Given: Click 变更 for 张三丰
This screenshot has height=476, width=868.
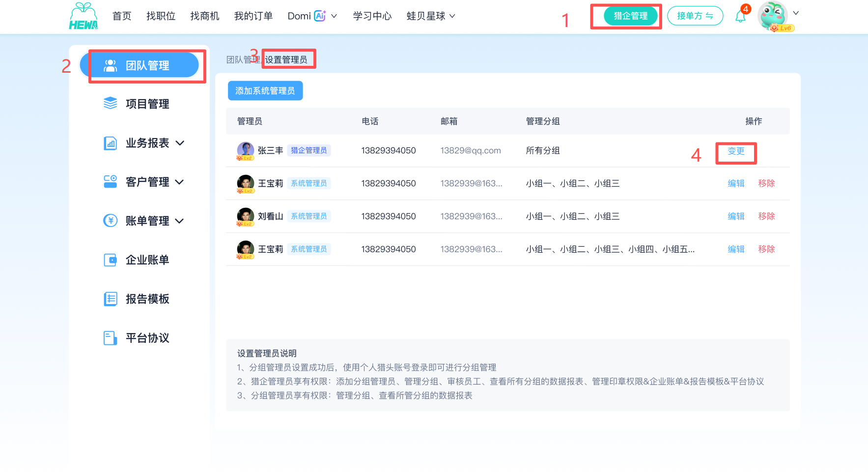Looking at the screenshot, I should (x=736, y=151).
